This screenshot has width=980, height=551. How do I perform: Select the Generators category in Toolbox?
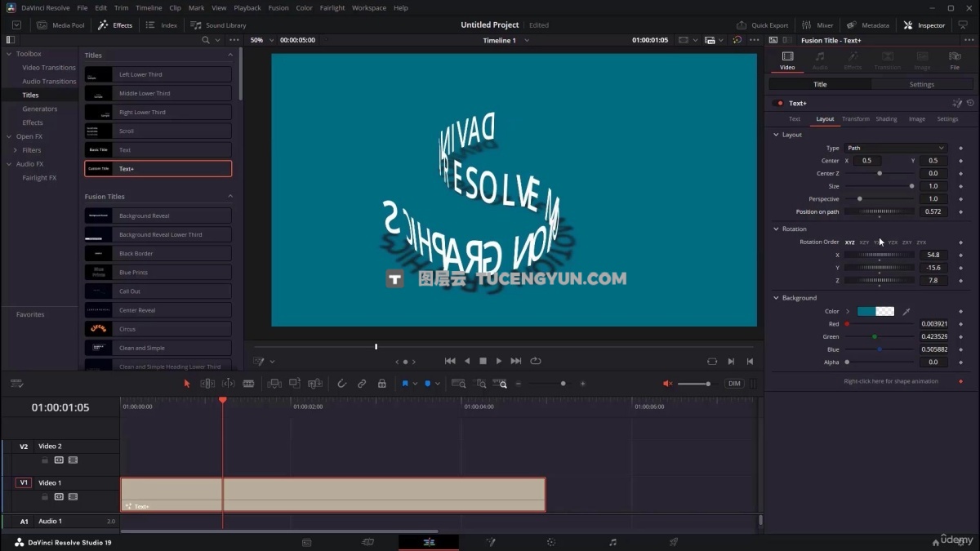40,109
